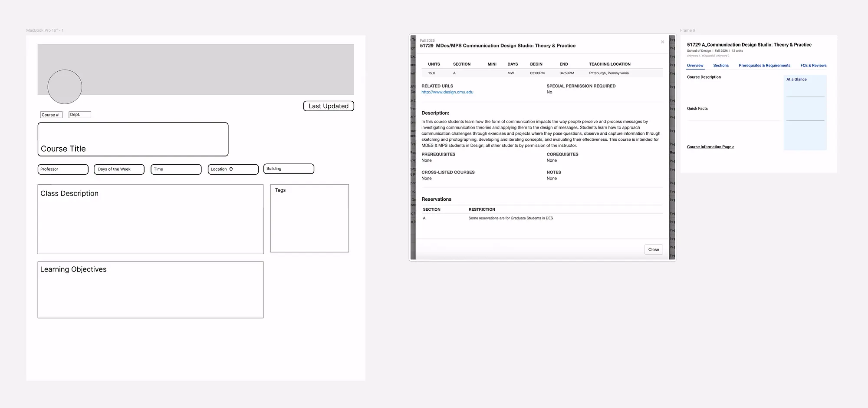Click the Tags box
Screen dimensions: 868x408
(x=309, y=218)
